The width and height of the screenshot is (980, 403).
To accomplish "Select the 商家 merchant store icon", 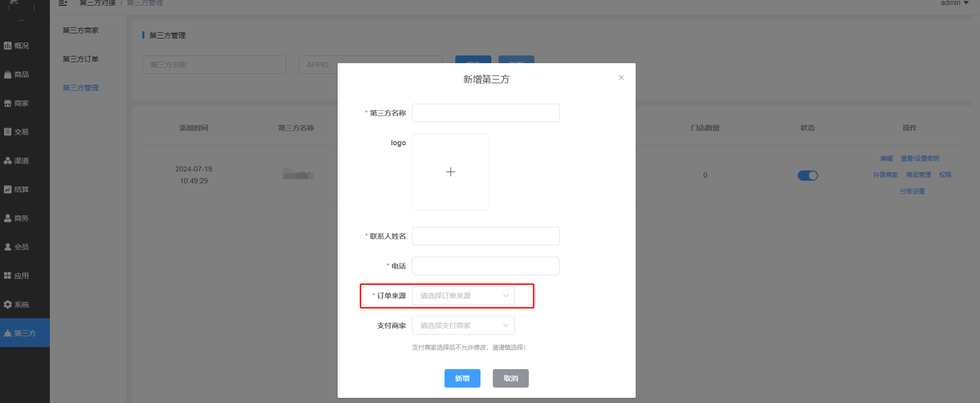I will 8,103.
